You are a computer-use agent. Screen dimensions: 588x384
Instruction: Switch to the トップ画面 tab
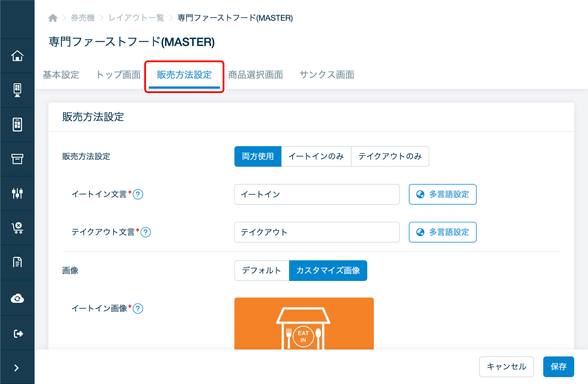tap(118, 75)
